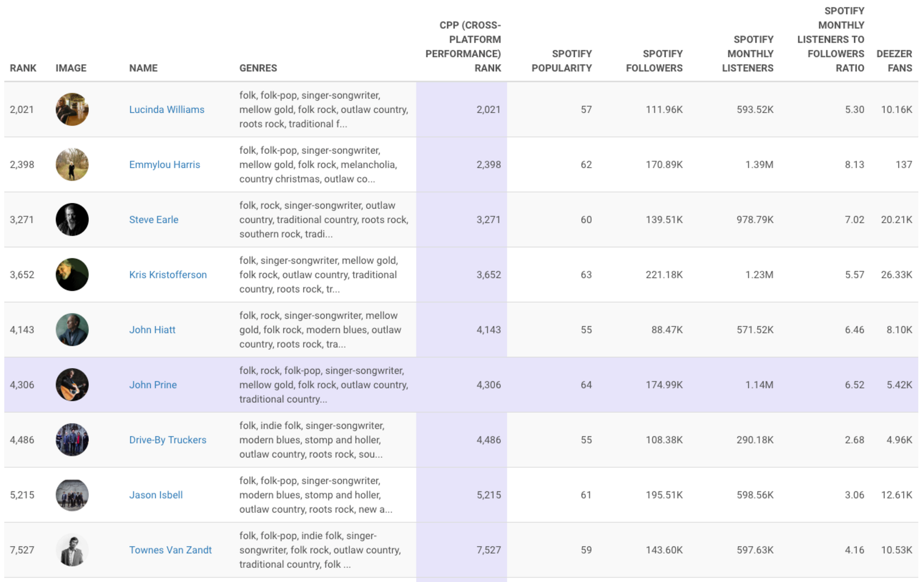Click Lucinda Williams profile thumbnail
924x582 pixels.
pyautogui.click(x=72, y=109)
